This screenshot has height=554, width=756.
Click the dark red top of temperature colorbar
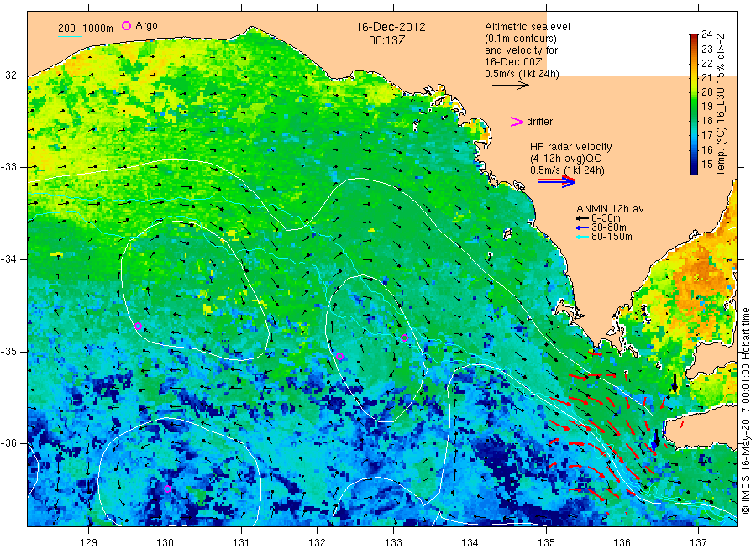(x=694, y=37)
